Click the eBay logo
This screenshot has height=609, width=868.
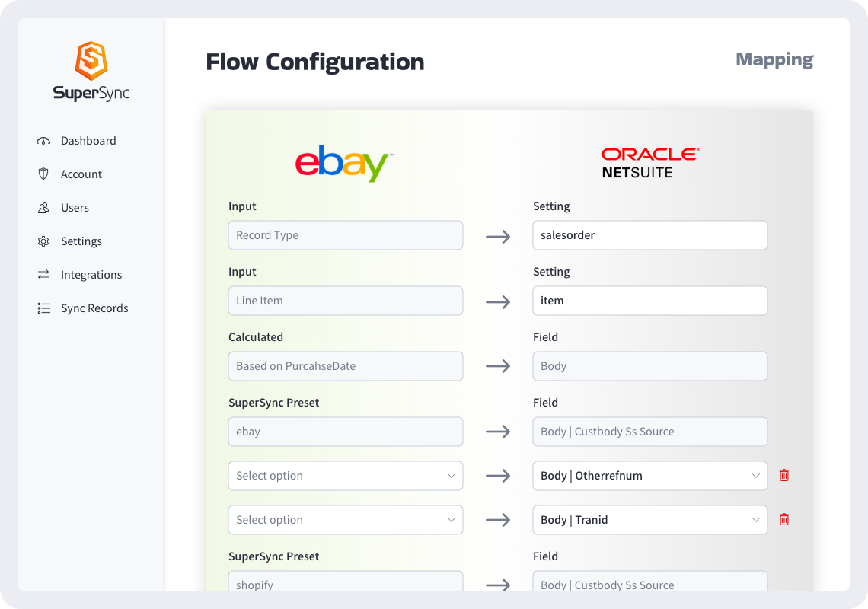click(344, 163)
